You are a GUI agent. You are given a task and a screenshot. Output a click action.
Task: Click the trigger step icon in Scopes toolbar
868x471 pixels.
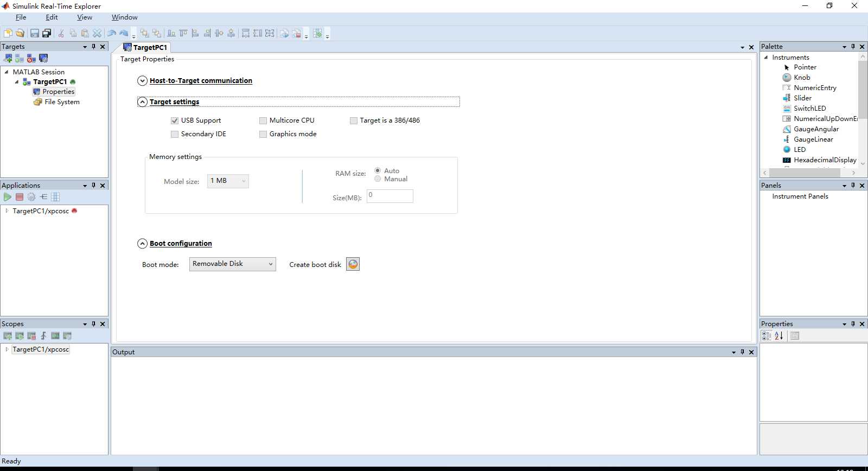(x=43, y=336)
